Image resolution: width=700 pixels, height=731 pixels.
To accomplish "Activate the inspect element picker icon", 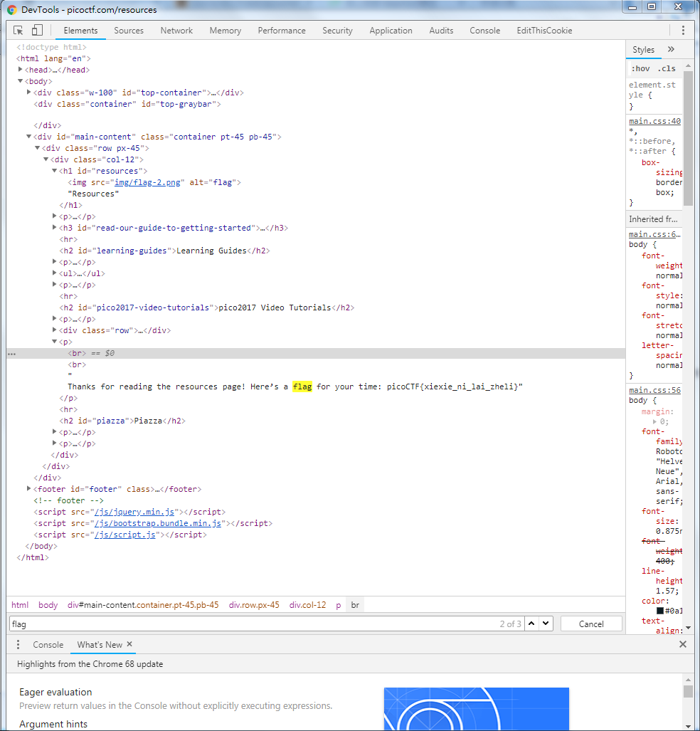I will pos(18,31).
